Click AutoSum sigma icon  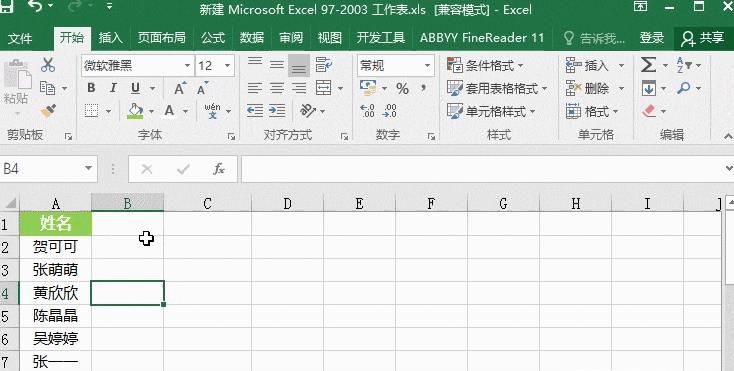point(648,65)
